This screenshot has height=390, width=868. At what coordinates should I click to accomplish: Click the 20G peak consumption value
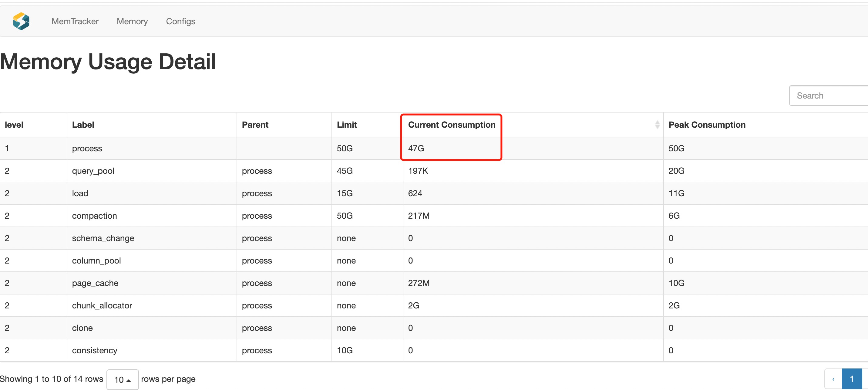click(676, 171)
